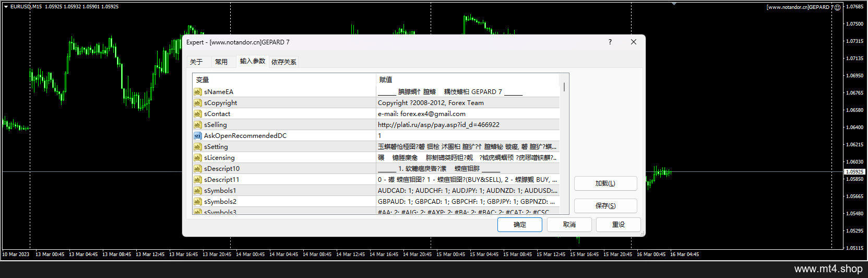Viewport: 868px width, 278px height.
Task: Switch to the 关于 tab
Action: 196,62
